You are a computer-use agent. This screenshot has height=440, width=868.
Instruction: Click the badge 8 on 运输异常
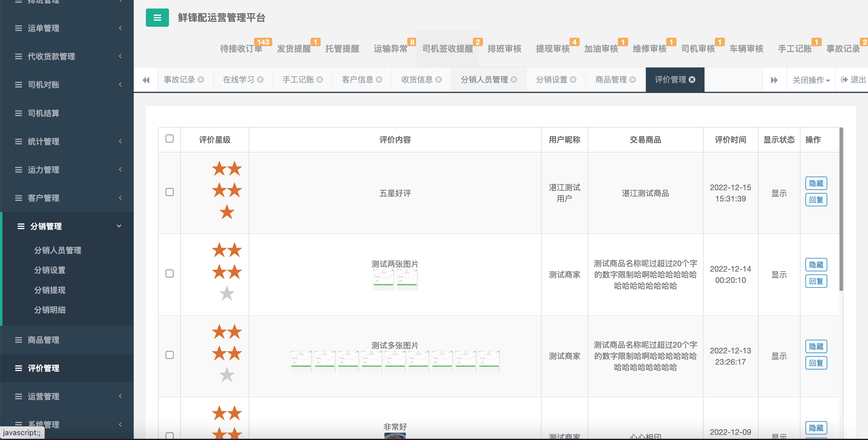pyautogui.click(x=412, y=42)
